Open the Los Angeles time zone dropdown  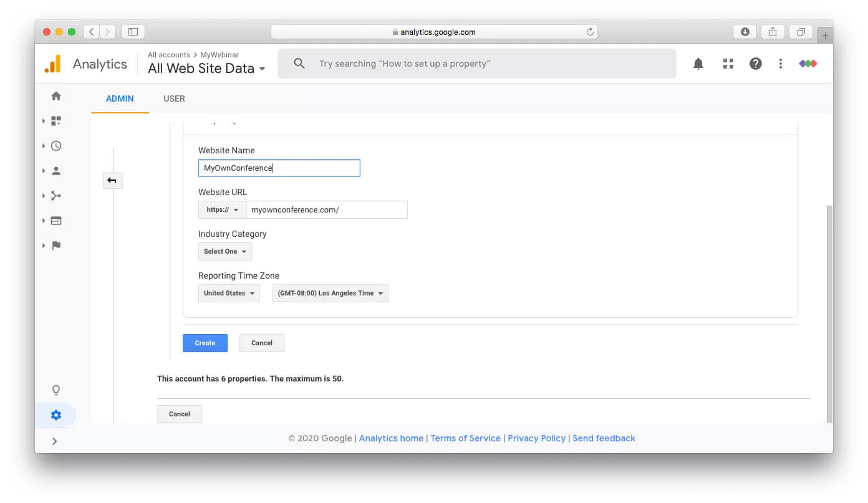[330, 293]
